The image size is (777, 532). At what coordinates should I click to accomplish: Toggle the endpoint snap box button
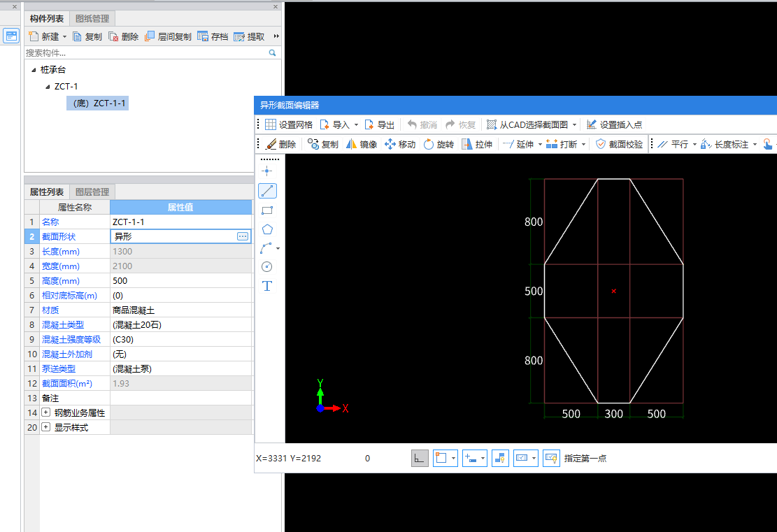pos(441,458)
